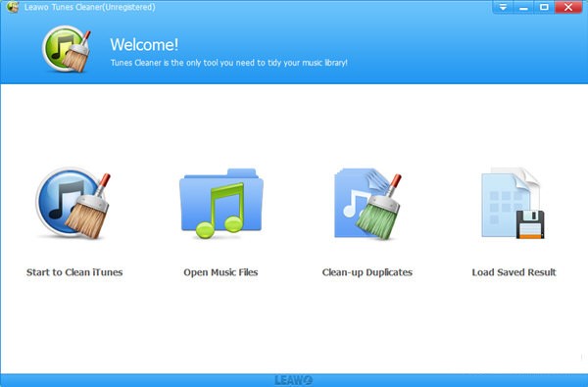Minimize the Leawo Tunes Cleaner window
588x387 pixels.
(523, 7)
